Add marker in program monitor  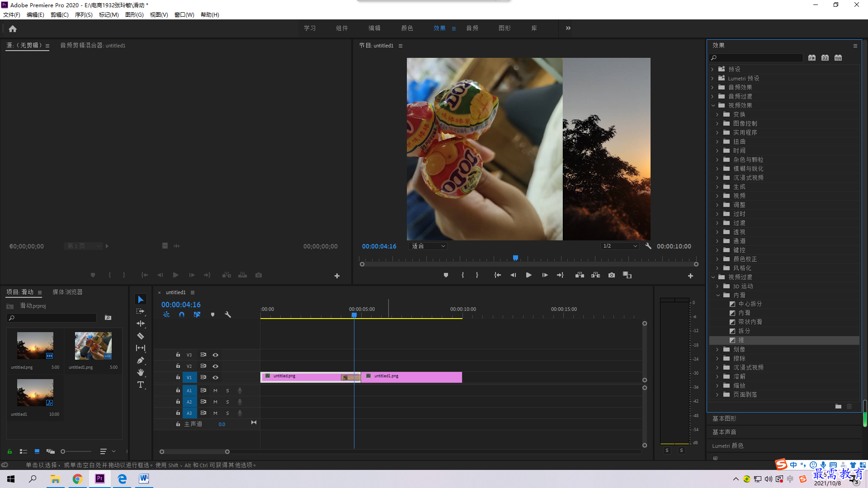(446, 275)
